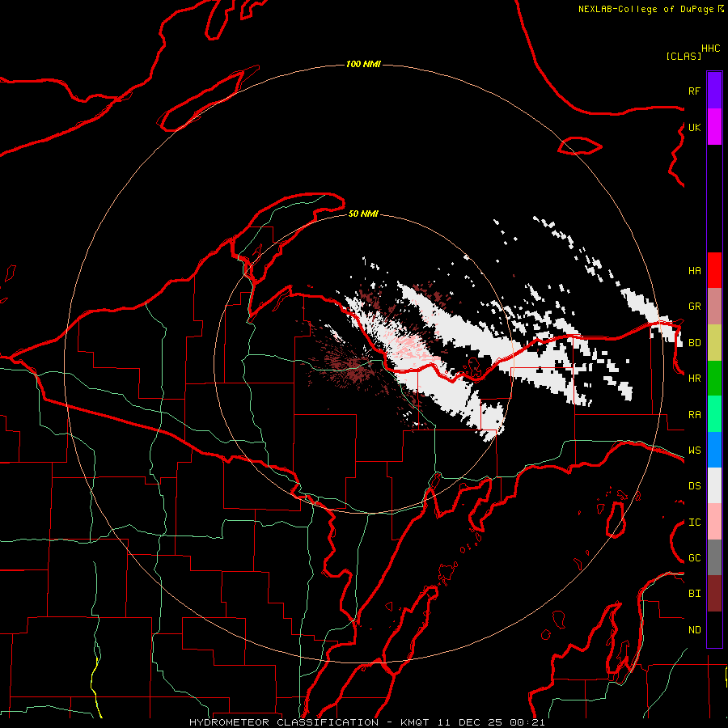
Task: Click the 11 DEC 25 date text
Action: coord(470,722)
